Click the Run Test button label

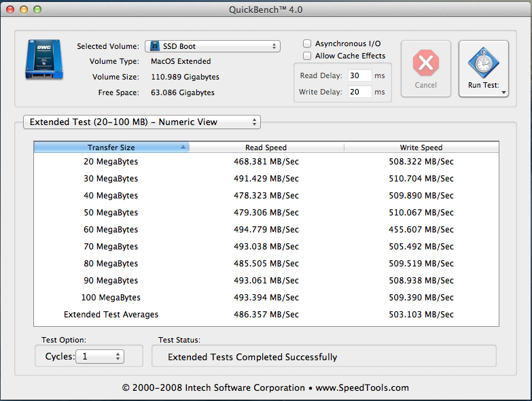tap(484, 85)
